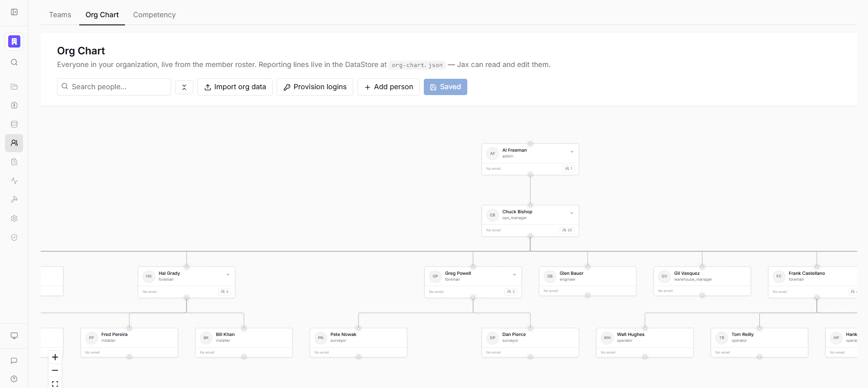Select Walt Hughes operator card

coord(645,343)
